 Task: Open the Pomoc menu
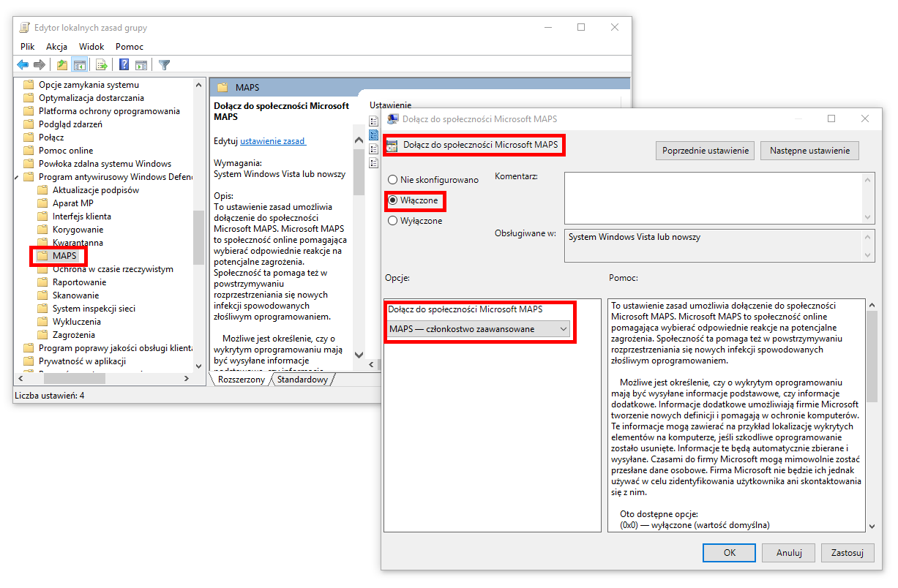tap(130, 47)
